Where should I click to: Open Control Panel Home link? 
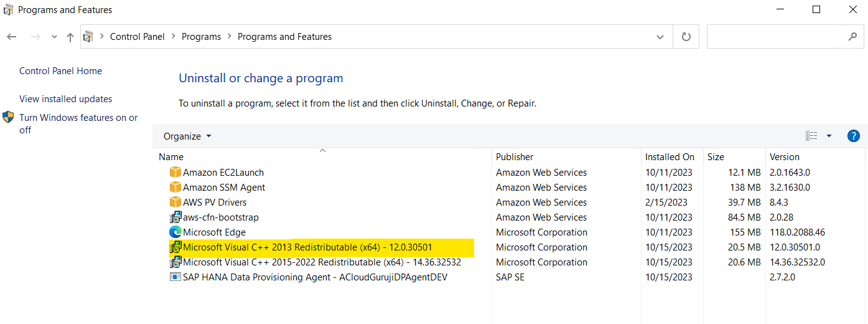pyautogui.click(x=60, y=71)
